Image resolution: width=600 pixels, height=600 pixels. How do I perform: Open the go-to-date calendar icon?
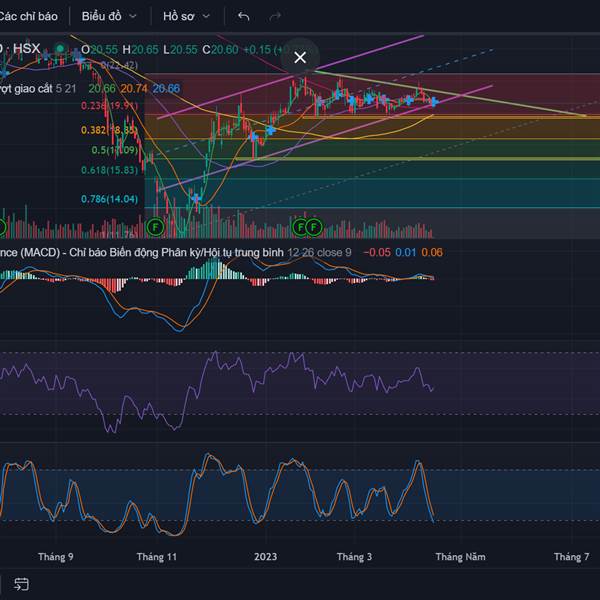pyautogui.click(x=21, y=584)
